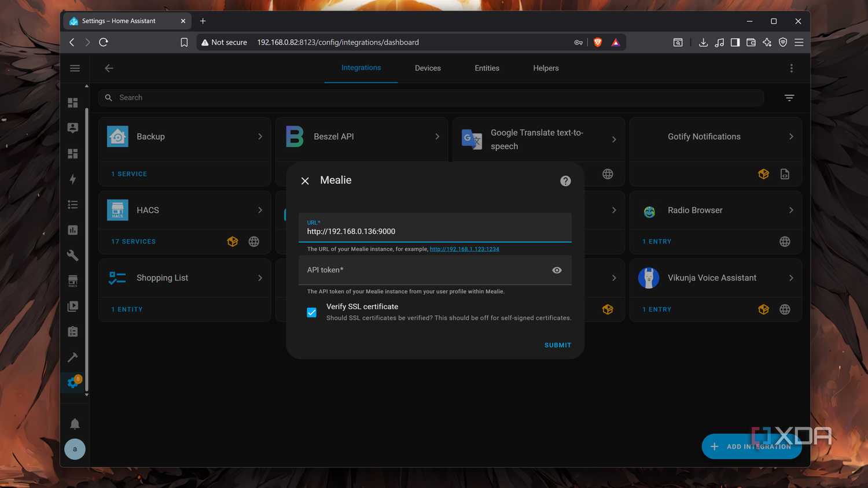Open Developer tools hammer icon in sidebar

73,357
